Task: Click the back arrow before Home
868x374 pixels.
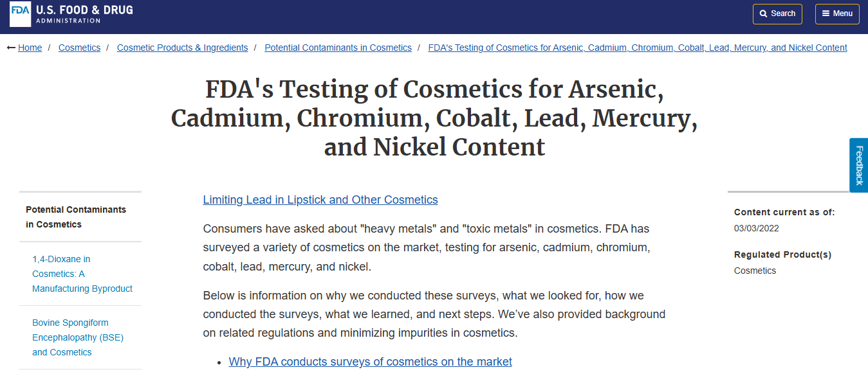Action: click(11, 48)
